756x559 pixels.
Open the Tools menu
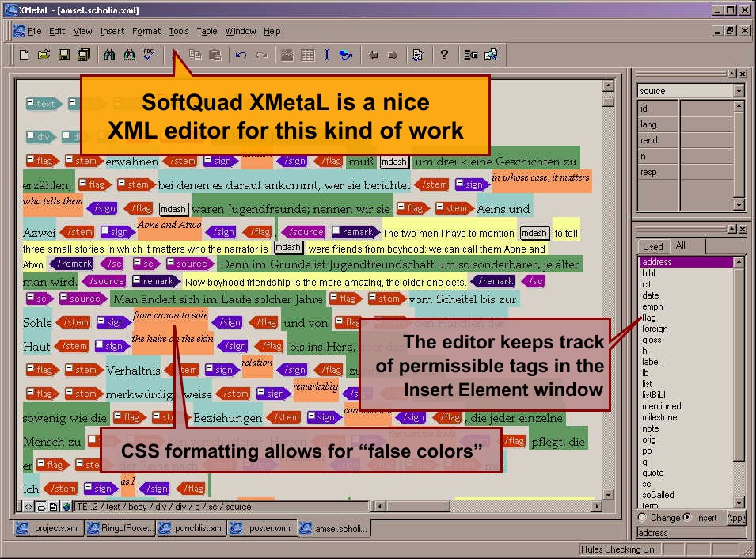point(178,32)
